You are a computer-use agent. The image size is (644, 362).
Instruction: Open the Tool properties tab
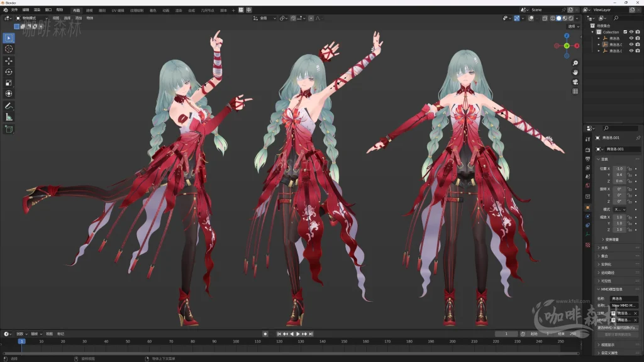tap(588, 140)
